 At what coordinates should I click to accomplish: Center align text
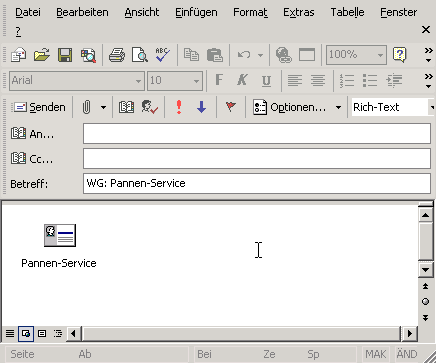click(318, 80)
